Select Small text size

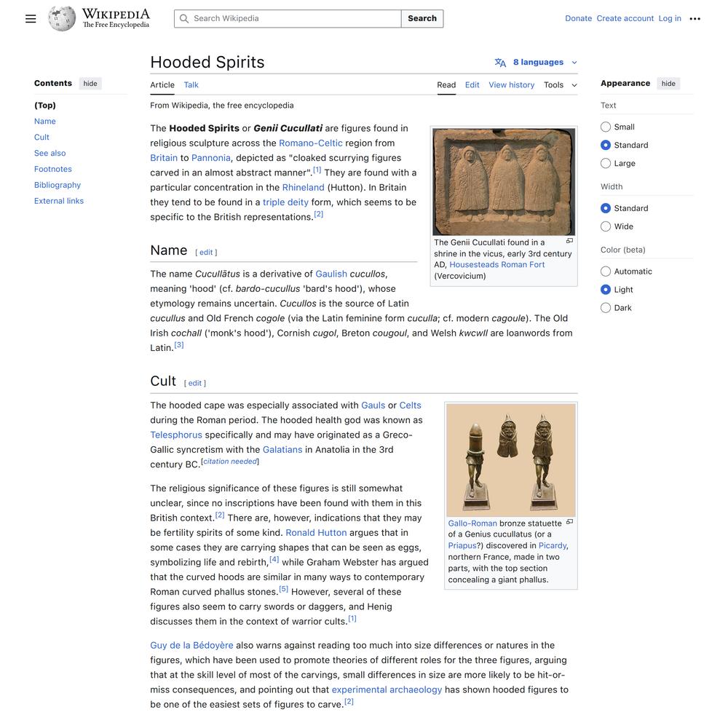606,127
